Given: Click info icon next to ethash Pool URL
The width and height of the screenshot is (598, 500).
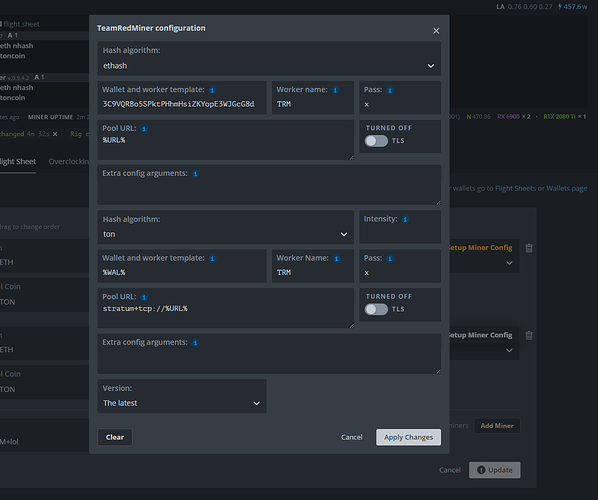Looking at the screenshot, I should 144,129.
